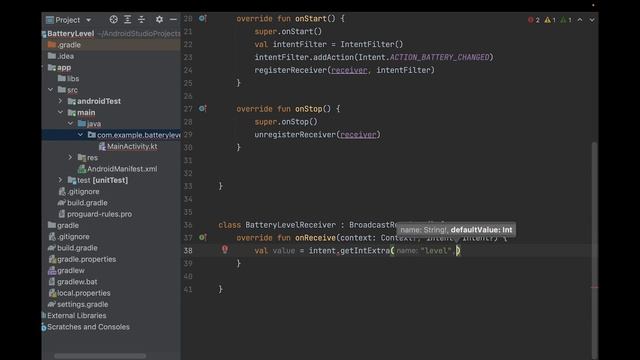
Task: Click the Expand All icon in Project panel
Action: (x=128, y=19)
